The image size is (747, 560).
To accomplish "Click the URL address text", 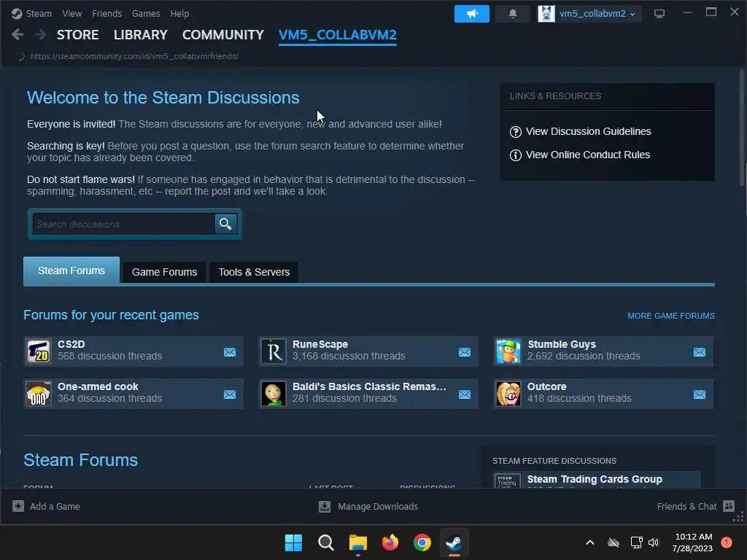I will click(x=134, y=56).
